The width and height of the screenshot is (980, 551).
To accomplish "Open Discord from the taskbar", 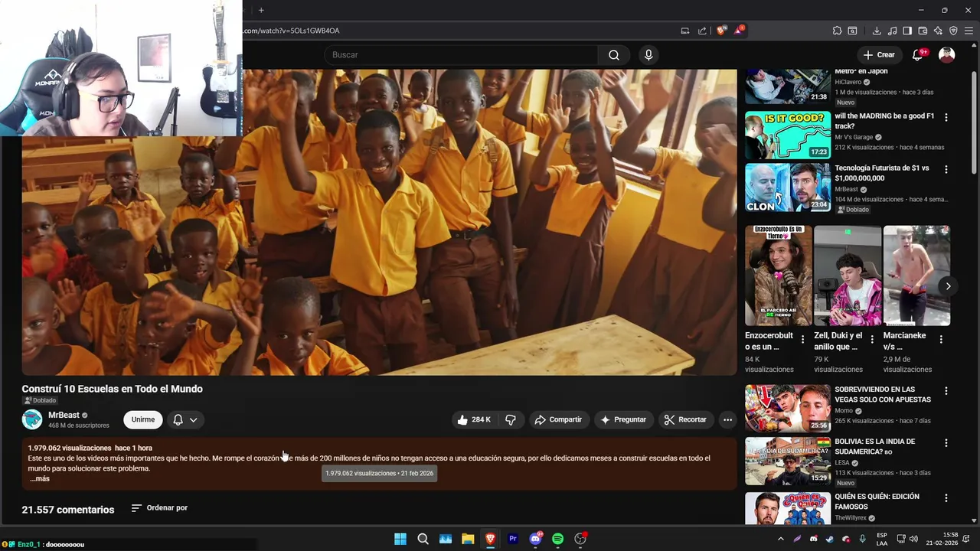I will 535,539.
